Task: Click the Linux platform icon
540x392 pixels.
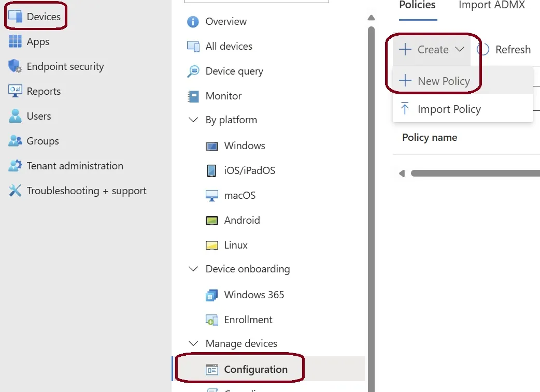Action: pyautogui.click(x=212, y=245)
